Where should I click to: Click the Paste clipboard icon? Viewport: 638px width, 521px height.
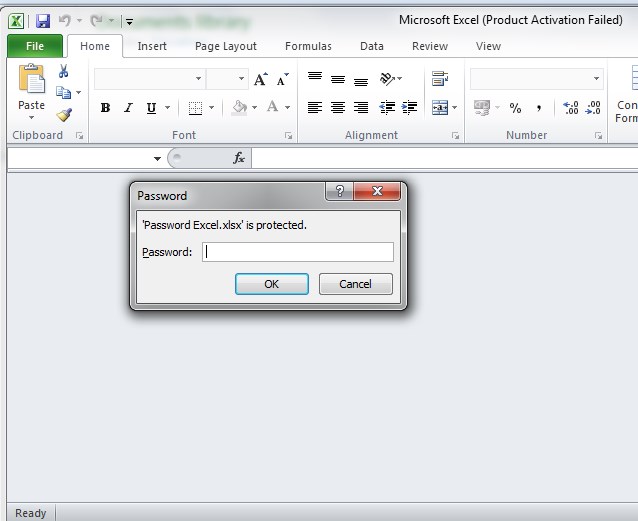point(31,79)
